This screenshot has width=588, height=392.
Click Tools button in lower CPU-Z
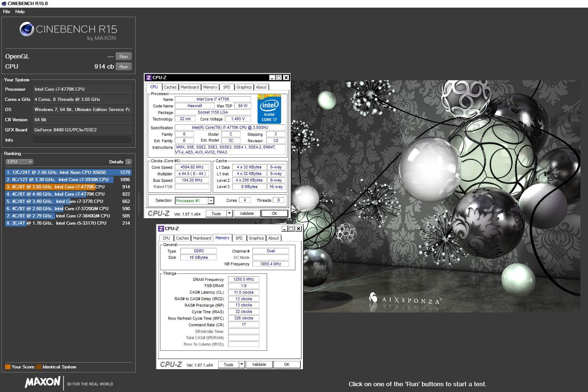click(x=229, y=365)
